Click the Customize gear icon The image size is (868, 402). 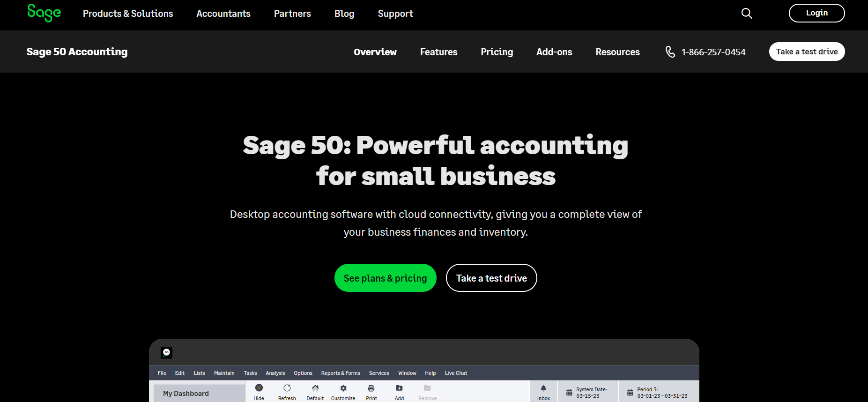[343, 388]
